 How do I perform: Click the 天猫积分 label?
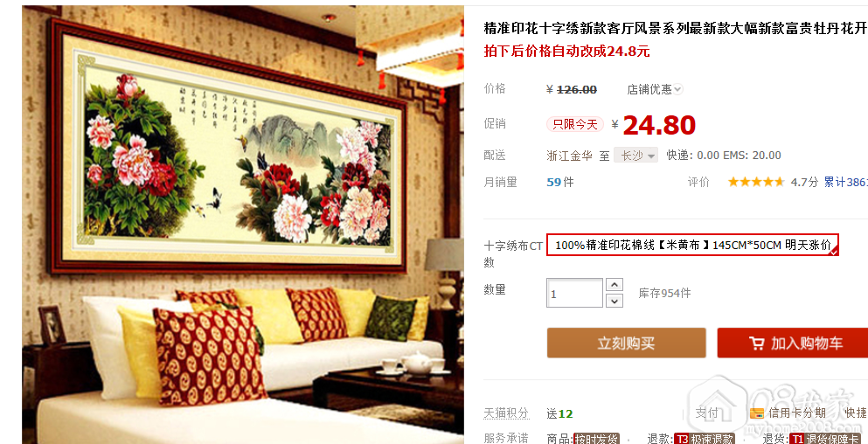[x=506, y=413]
